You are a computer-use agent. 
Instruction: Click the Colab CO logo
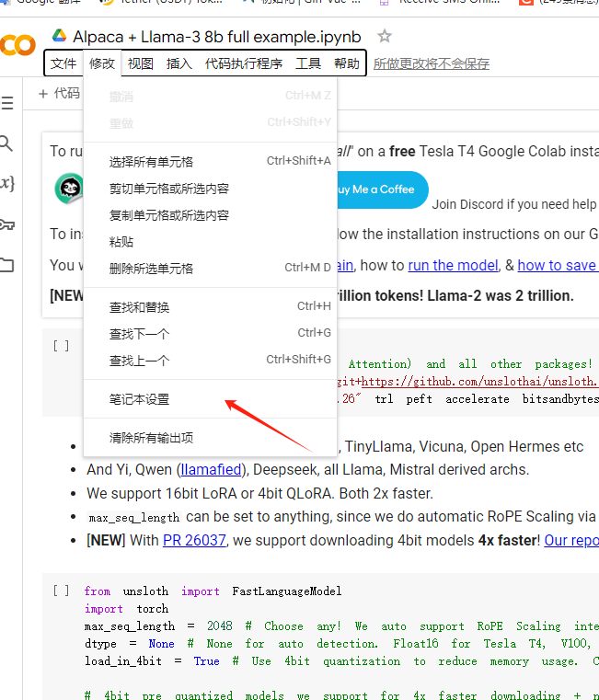(17, 45)
